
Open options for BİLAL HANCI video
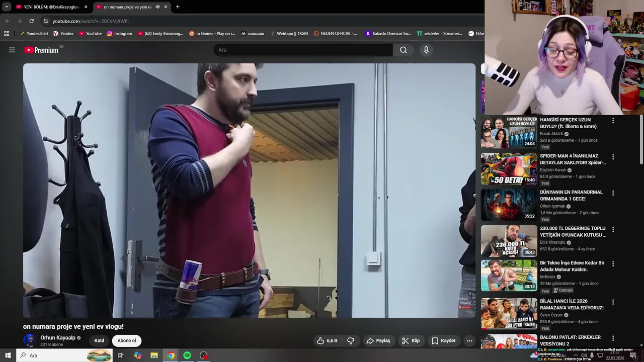(x=613, y=302)
